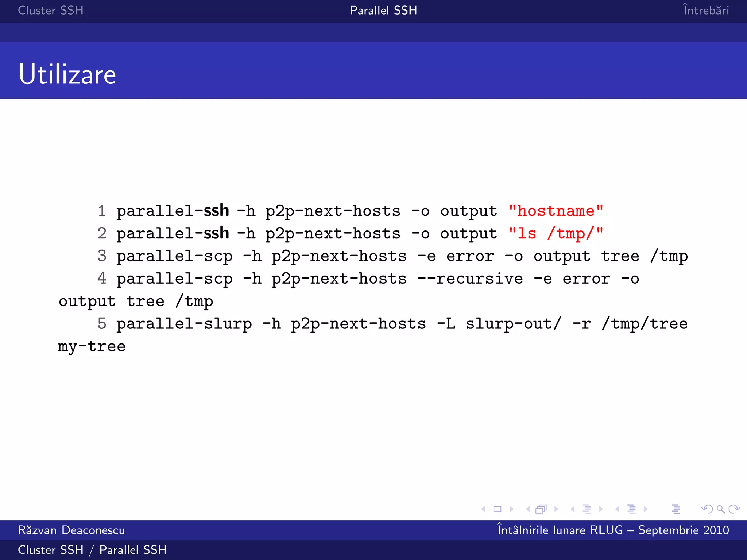Click the wrapped text my-tree
The width and height of the screenshot is (747, 560).
92,346
